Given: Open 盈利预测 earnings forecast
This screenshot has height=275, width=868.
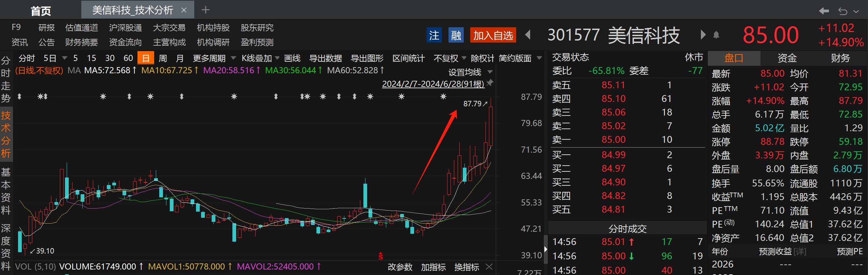Looking at the screenshot, I should point(257,42).
